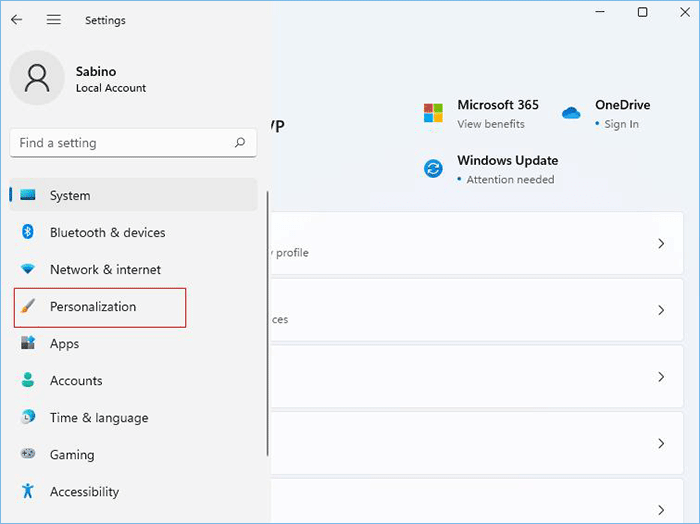
Task: Click the sidebar vertical scrollbar
Action: tap(267, 320)
